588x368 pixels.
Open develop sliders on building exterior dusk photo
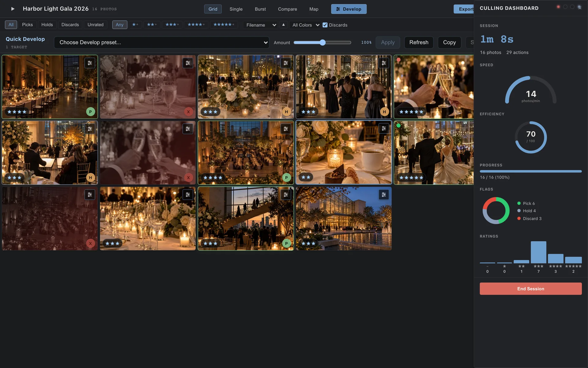(384, 195)
